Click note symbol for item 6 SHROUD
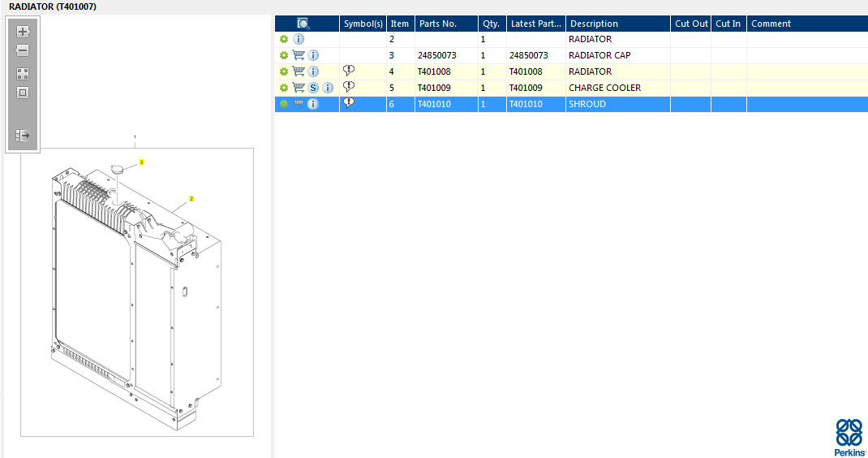Image resolution: width=868 pixels, height=458 pixels. click(x=349, y=103)
